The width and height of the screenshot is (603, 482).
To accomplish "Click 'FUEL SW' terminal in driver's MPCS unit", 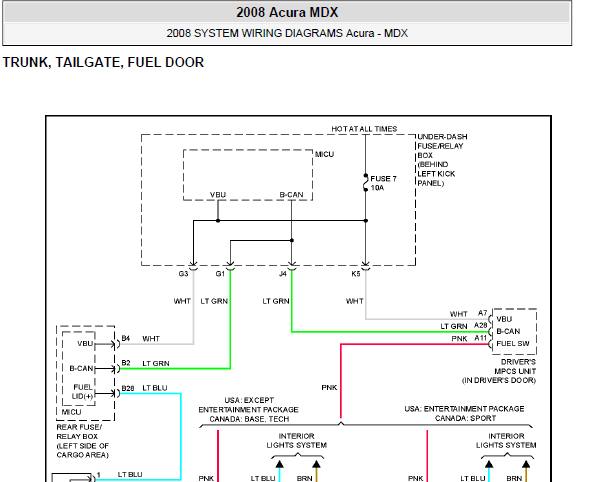I will pos(513,344).
